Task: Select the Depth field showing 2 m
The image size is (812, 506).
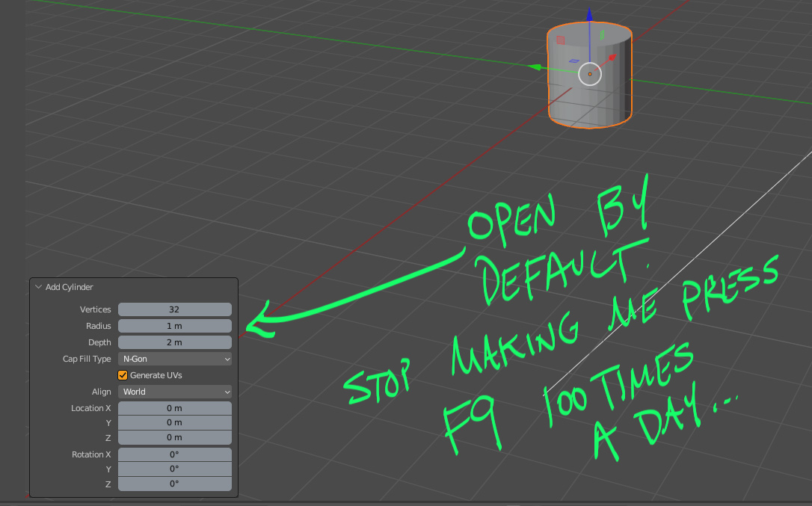Action: [x=174, y=342]
